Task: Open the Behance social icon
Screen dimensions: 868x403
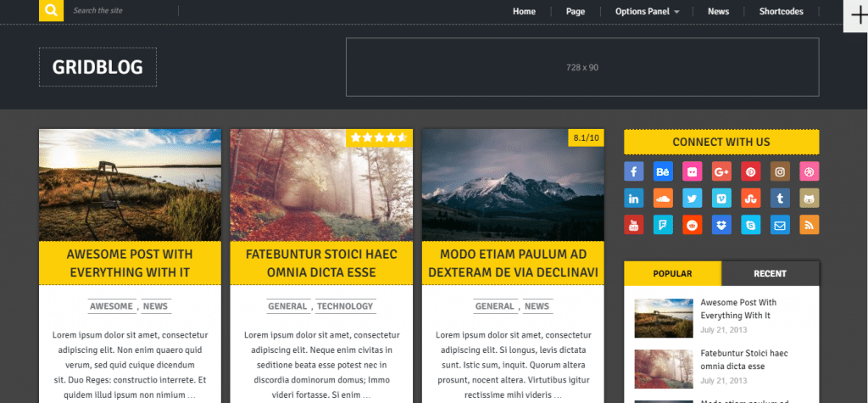Action: point(663,172)
